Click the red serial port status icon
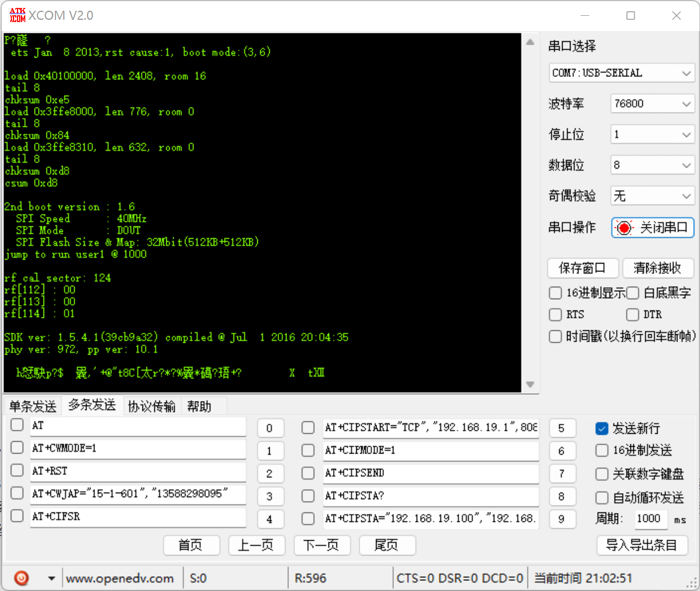Viewport: 700px width, 591px height. tap(624, 228)
